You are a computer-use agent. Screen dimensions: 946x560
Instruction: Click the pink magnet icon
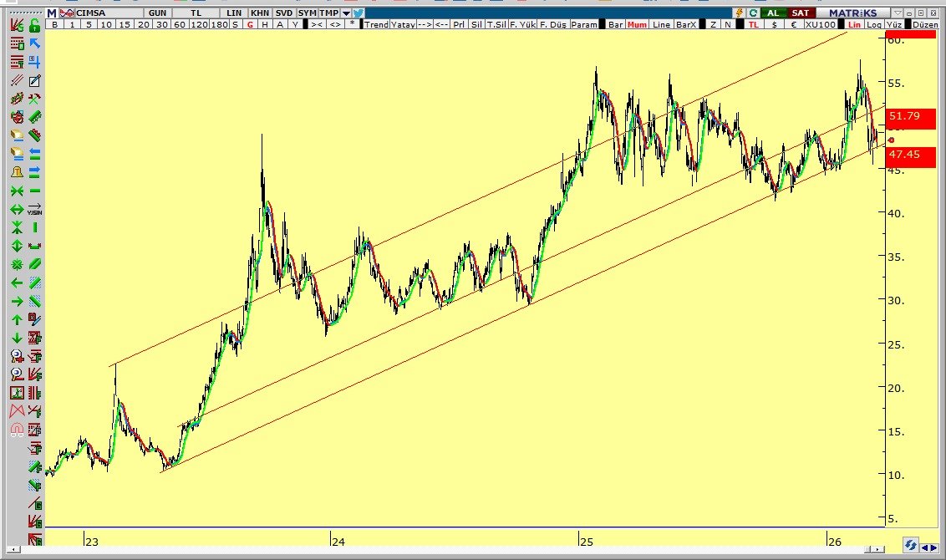(17, 430)
